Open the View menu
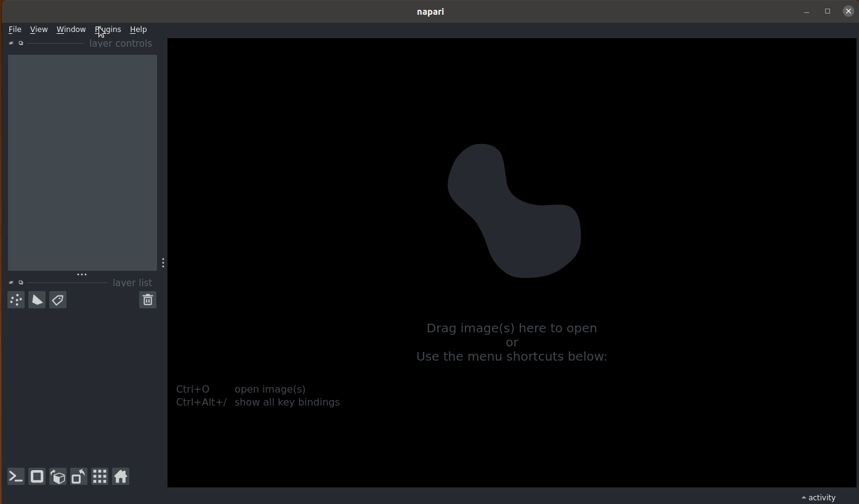Image resolution: width=859 pixels, height=504 pixels. tap(39, 30)
